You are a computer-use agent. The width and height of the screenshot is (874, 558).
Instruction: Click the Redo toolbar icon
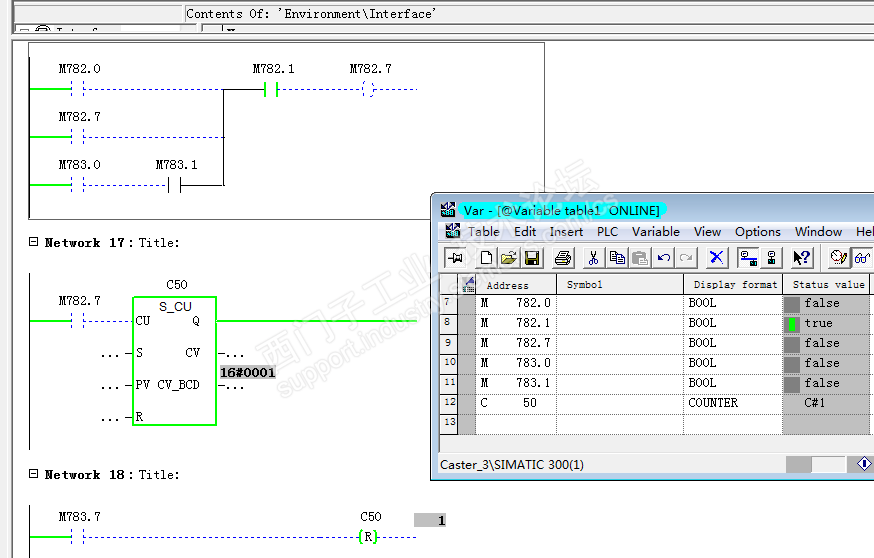coord(686,258)
